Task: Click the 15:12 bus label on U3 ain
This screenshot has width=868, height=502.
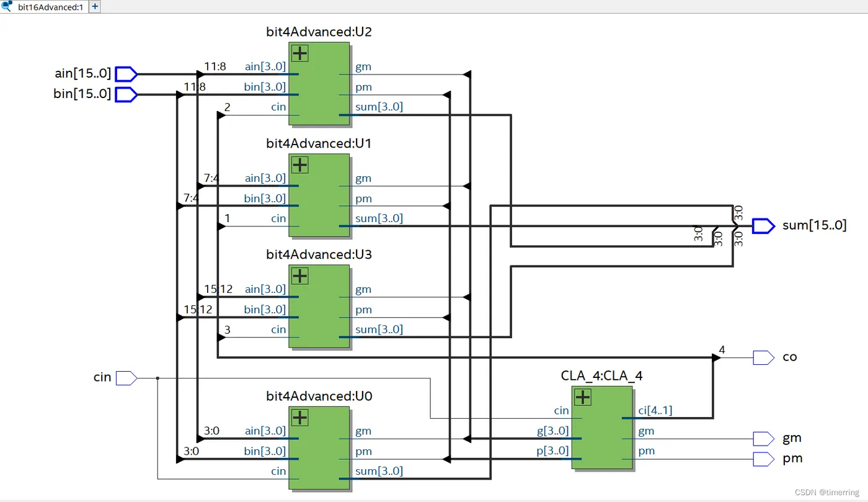Action: pos(218,289)
